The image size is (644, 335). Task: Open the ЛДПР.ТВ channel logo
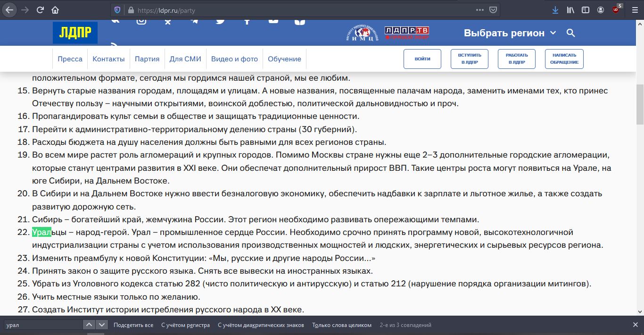tap(407, 33)
